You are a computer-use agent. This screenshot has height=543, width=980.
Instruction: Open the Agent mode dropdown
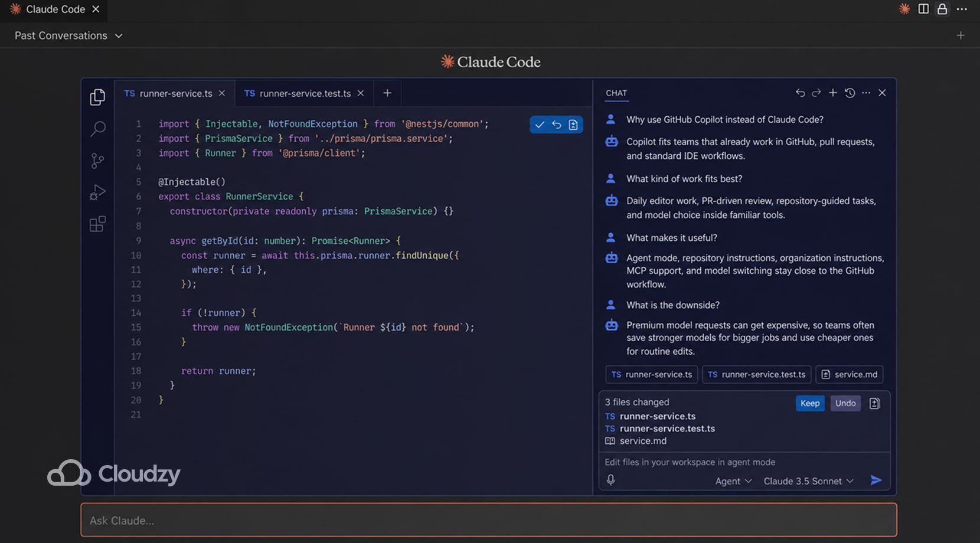pyautogui.click(x=733, y=481)
